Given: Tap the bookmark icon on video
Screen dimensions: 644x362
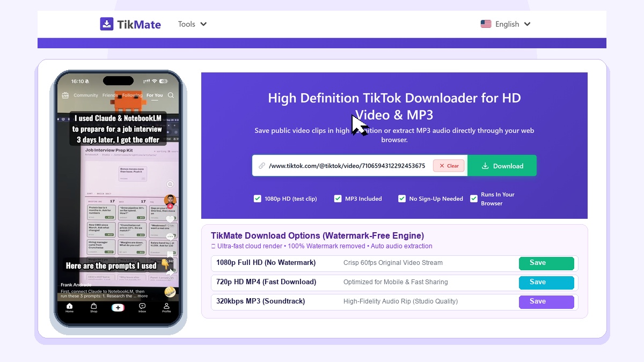Looking at the screenshot, I should [170, 255].
